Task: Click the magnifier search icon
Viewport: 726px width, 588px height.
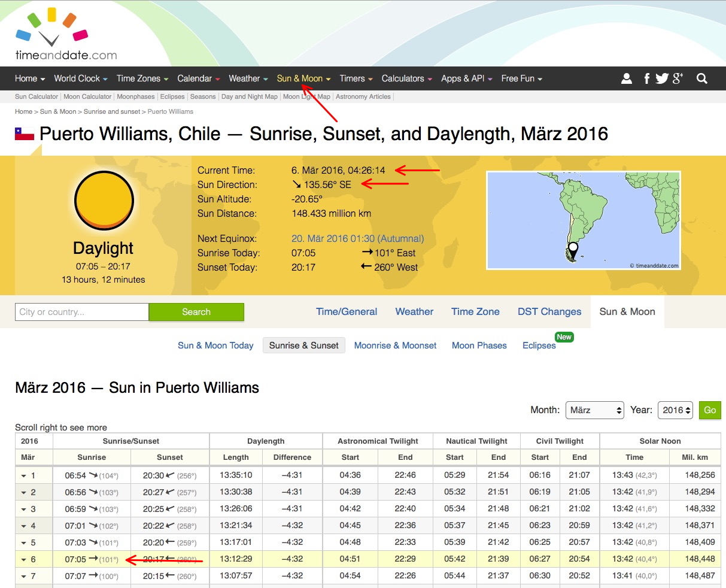Action: point(702,78)
